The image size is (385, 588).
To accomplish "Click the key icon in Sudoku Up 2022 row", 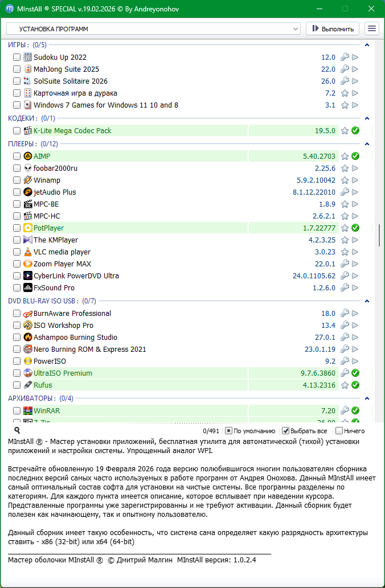I will (x=345, y=57).
